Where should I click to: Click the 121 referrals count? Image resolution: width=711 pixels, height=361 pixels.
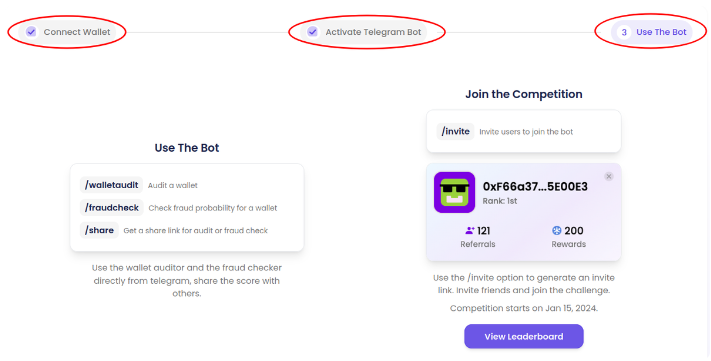tap(484, 231)
